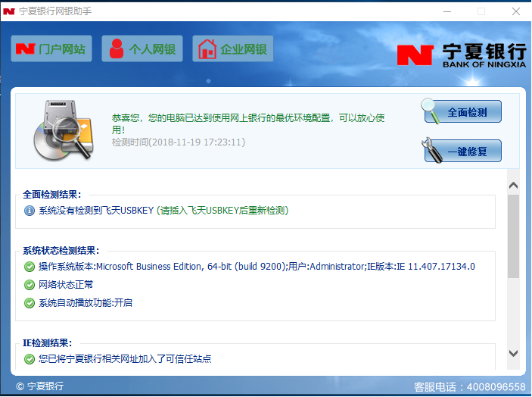This screenshot has width=532, height=397.
Task: Click the blue info icon beside USBKEY message
Action: [x=30, y=211]
